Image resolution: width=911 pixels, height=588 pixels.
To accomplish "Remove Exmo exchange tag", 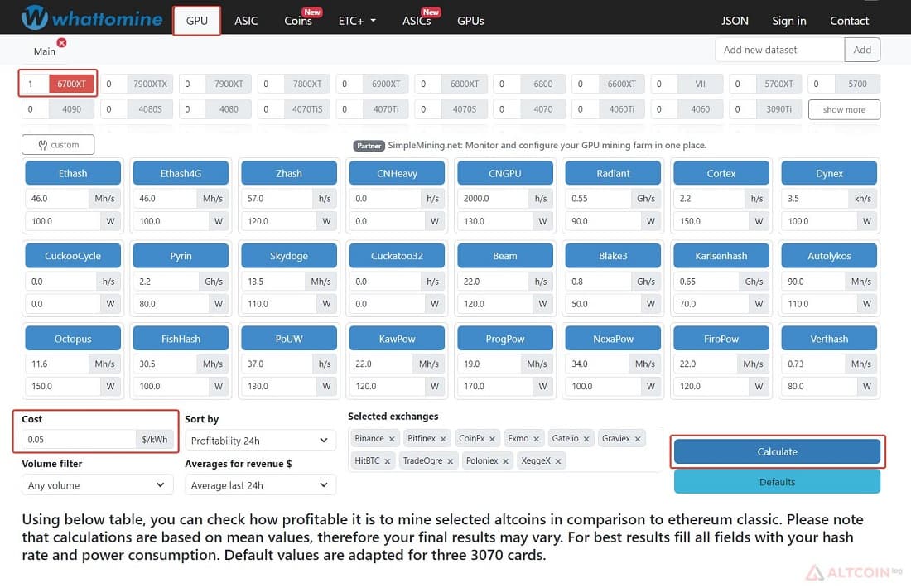I will (537, 439).
